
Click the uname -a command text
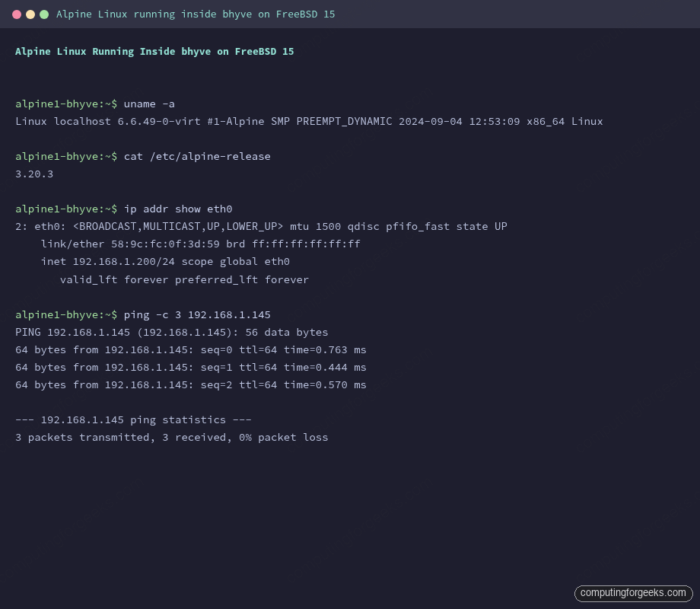(x=150, y=104)
